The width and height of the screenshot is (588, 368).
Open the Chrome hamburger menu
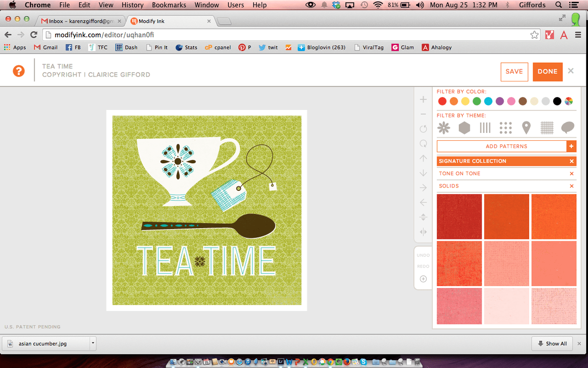[x=578, y=35]
